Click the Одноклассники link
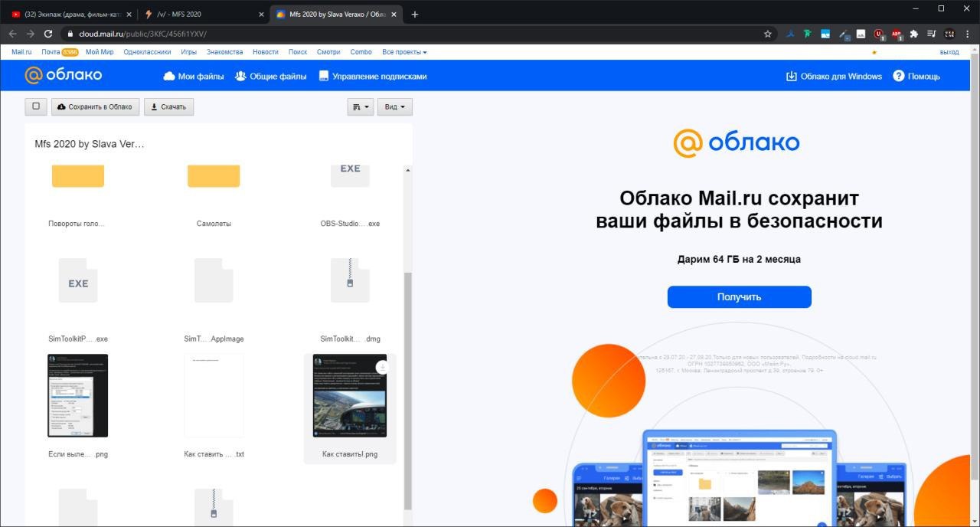The width and height of the screenshot is (980, 527). 147,52
